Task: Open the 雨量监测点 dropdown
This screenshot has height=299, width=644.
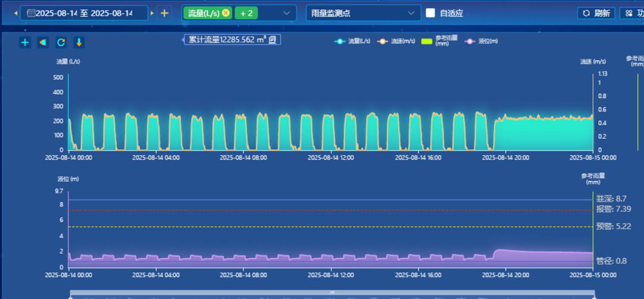Action: click(x=363, y=13)
